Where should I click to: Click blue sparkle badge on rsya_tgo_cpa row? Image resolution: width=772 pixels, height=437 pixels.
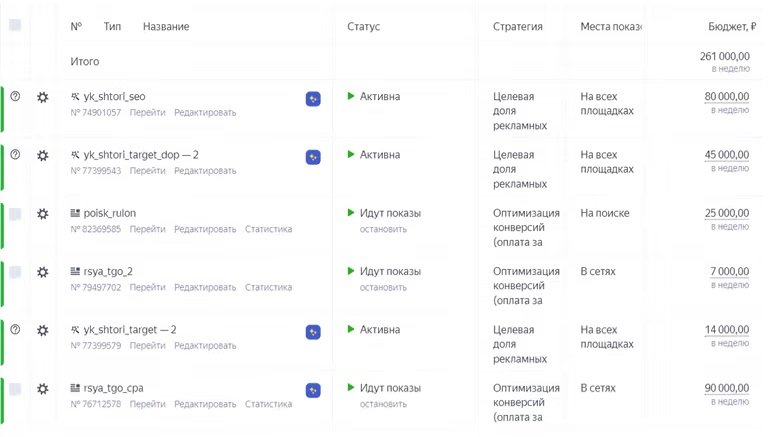point(313,389)
